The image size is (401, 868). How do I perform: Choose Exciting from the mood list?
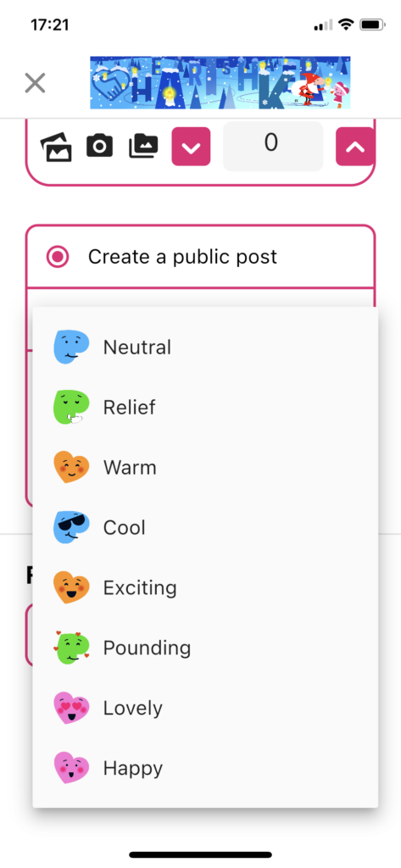tap(205, 587)
